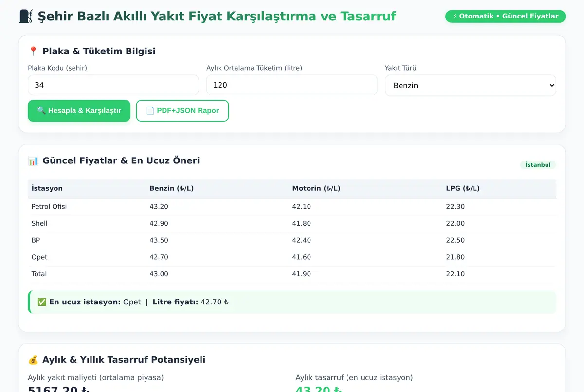
Task: Click the Aylık & Yıllık Tasarruf Potansiyeli heading
Action: click(124, 360)
